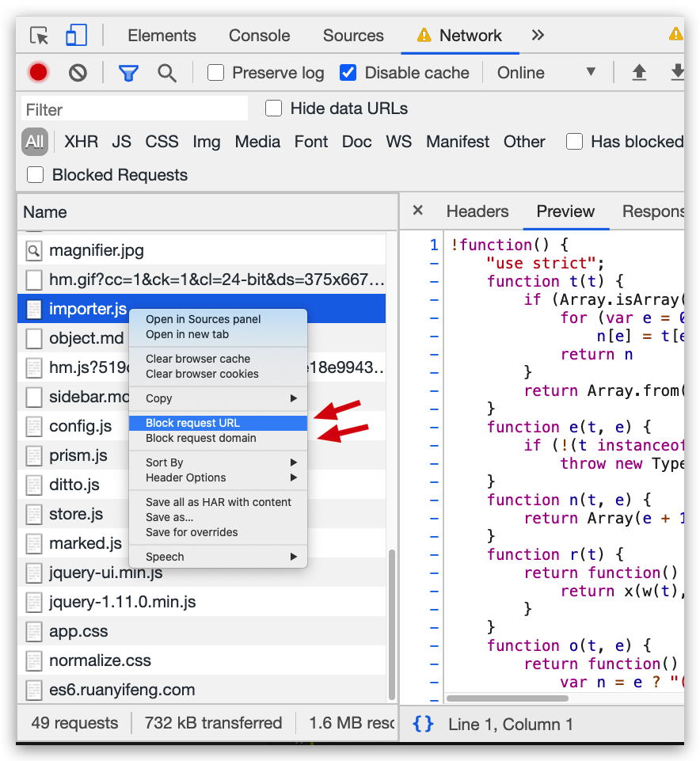The image size is (700, 761).
Task: Expand the Copy submenu in context menu
Action: pyautogui.click(x=218, y=398)
